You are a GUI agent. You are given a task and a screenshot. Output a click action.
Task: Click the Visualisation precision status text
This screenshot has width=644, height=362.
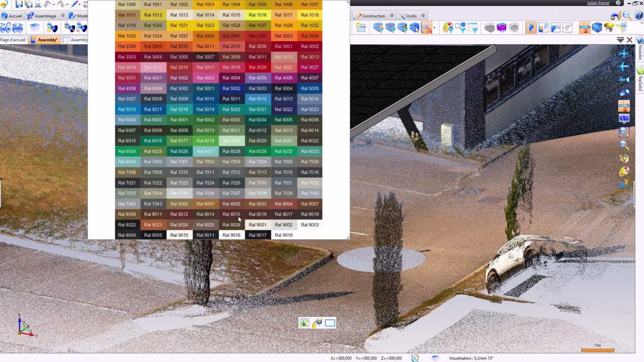[x=471, y=358]
